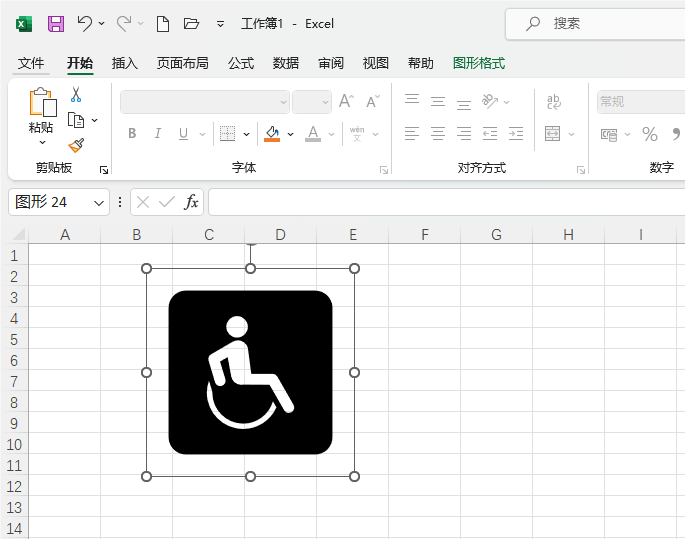Open the 剪贴板 dialog launcher
Screen dimensions: 685x539
point(104,170)
